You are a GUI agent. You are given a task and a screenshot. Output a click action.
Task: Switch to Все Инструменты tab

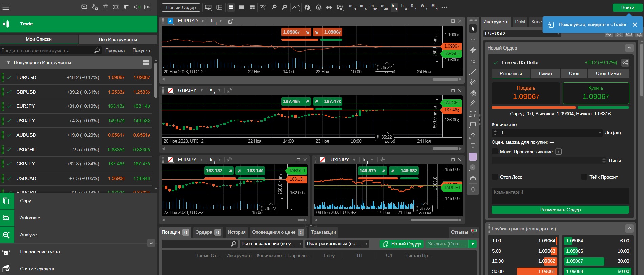118,39
